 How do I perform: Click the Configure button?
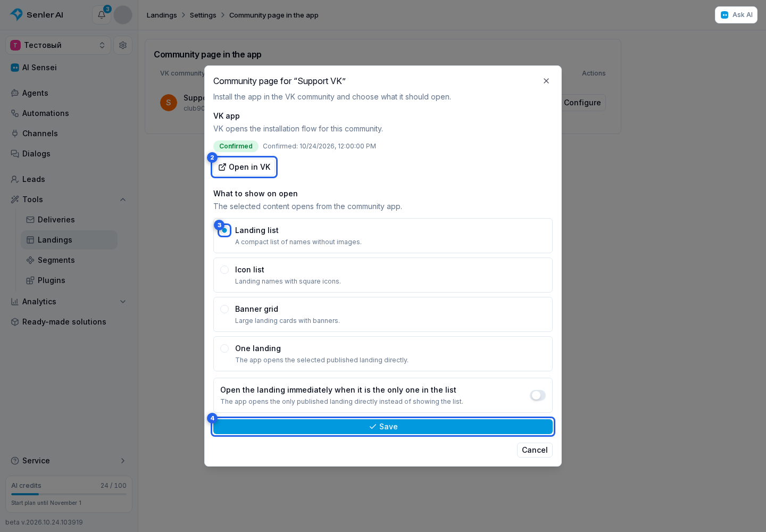pyautogui.click(x=582, y=103)
